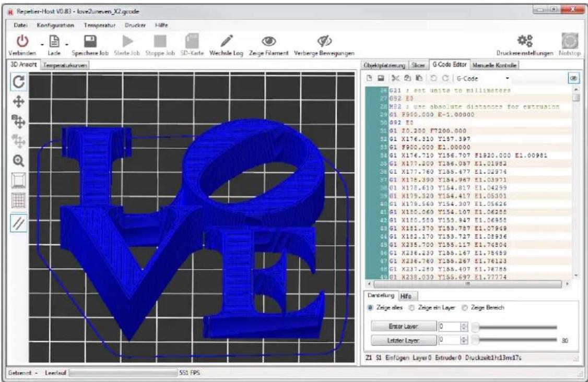Switch to the Darstellung tab
The width and height of the screenshot is (588, 382).
click(x=381, y=295)
